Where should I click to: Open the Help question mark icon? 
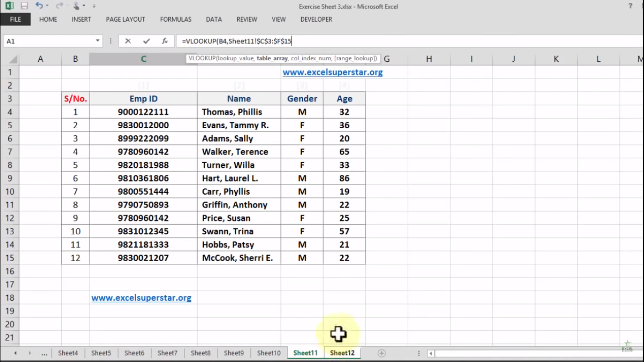pos(630,6)
